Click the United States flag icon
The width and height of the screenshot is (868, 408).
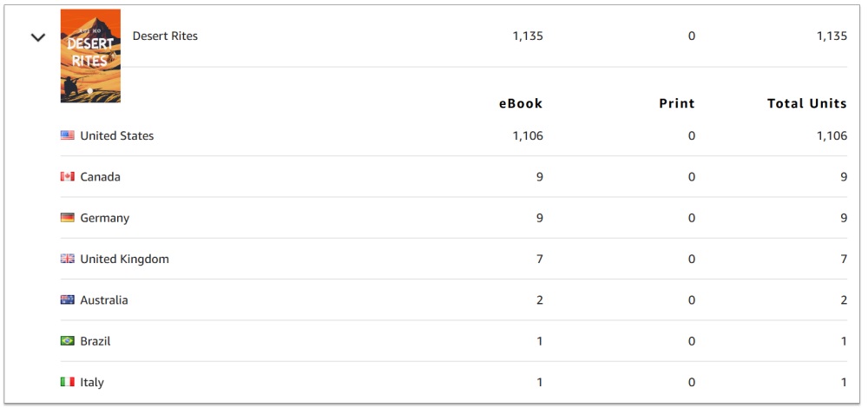[68, 135]
